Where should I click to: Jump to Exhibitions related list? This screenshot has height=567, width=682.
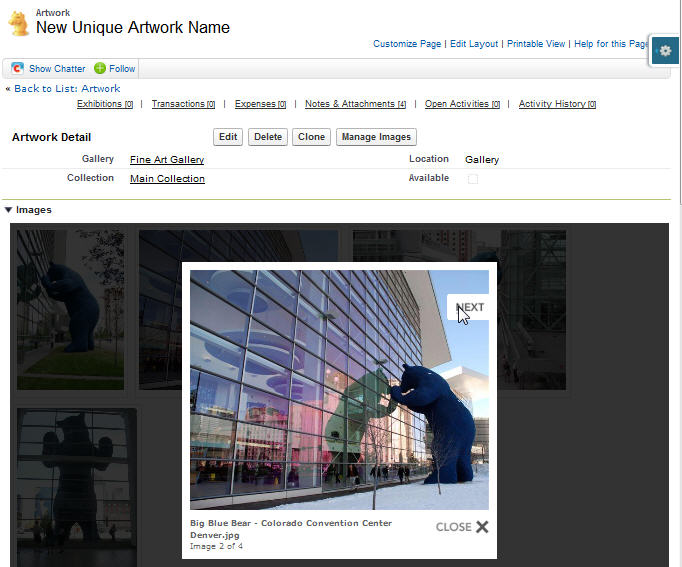(x=99, y=104)
